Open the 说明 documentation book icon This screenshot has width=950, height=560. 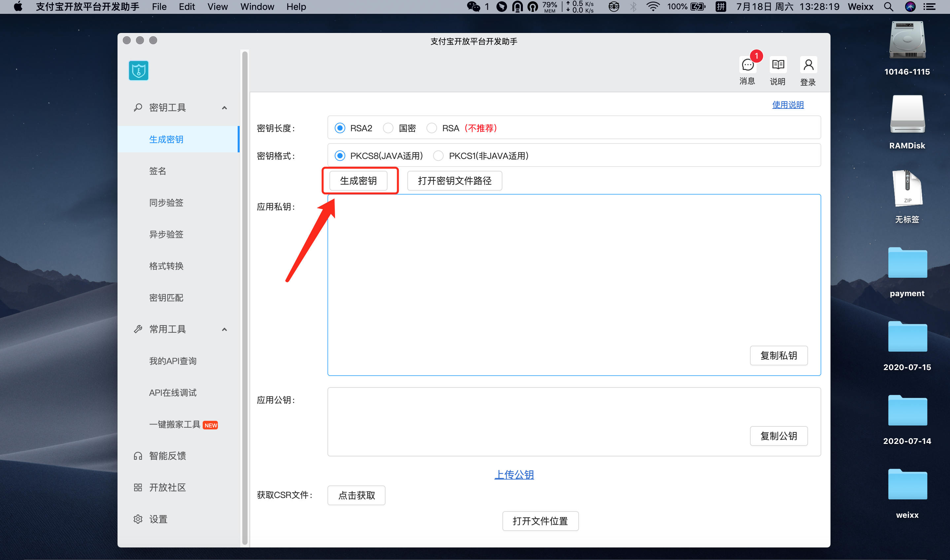pos(778,65)
